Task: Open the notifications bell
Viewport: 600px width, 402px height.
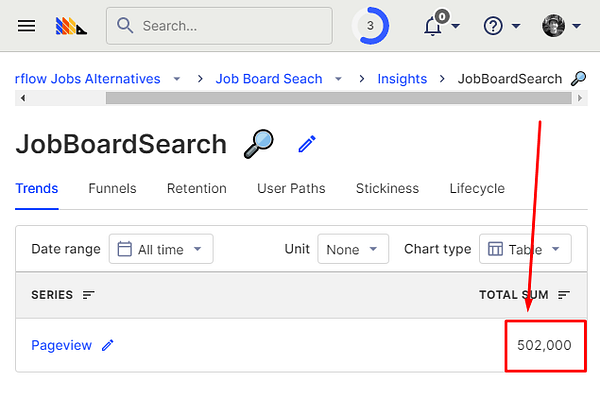Action: coord(434,26)
